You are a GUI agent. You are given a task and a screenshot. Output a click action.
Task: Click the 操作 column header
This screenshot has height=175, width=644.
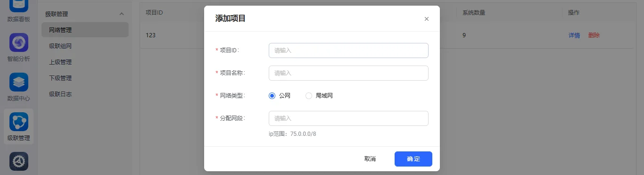574,13
